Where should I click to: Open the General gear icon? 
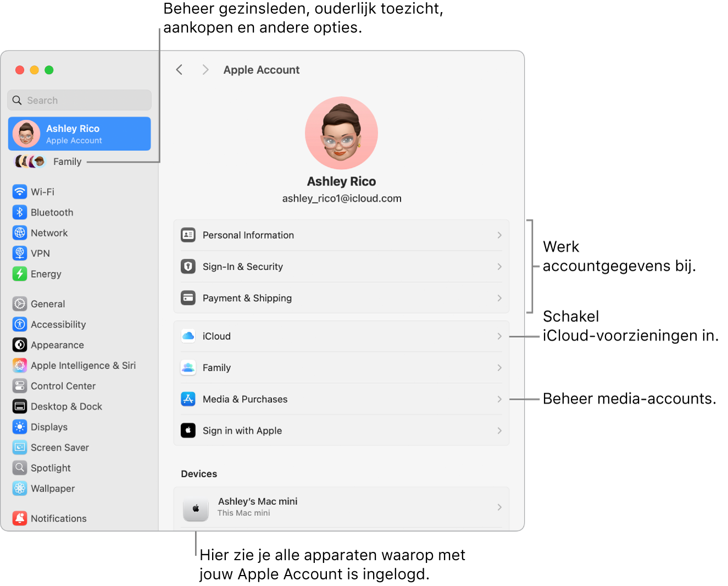point(20,304)
